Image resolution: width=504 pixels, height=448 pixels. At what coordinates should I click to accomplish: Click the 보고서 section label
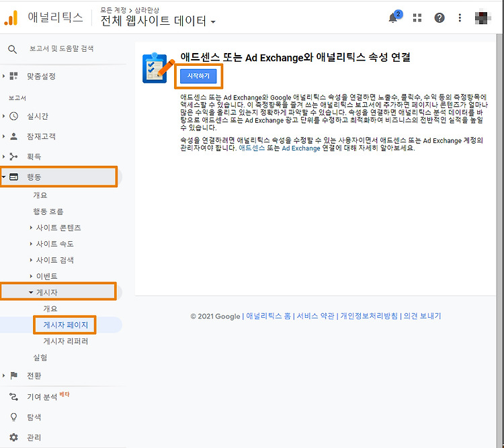pyautogui.click(x=17, y=98)
